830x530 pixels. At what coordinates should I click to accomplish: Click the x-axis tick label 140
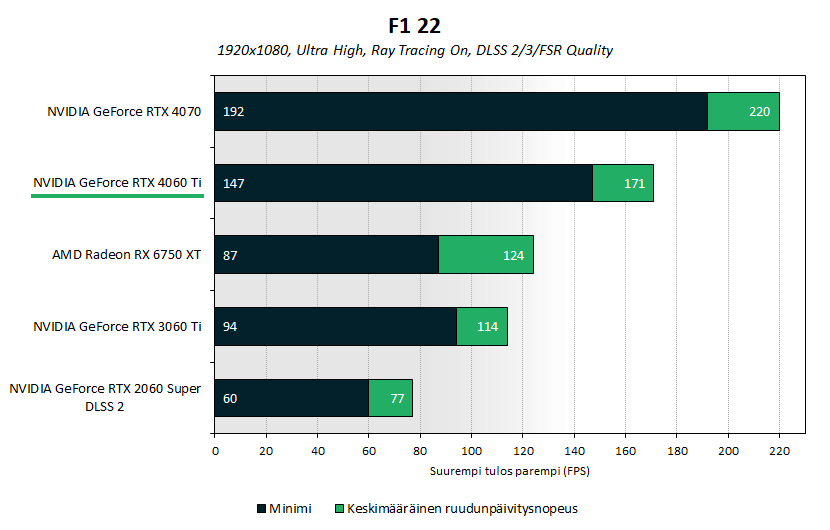pyautogui.click(x=574, y=451)
